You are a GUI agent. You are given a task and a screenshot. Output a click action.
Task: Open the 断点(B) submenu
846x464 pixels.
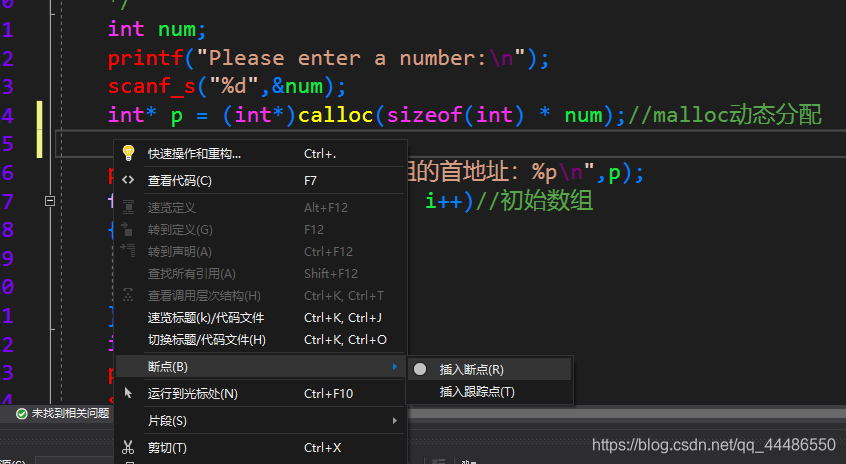point(262,367)
